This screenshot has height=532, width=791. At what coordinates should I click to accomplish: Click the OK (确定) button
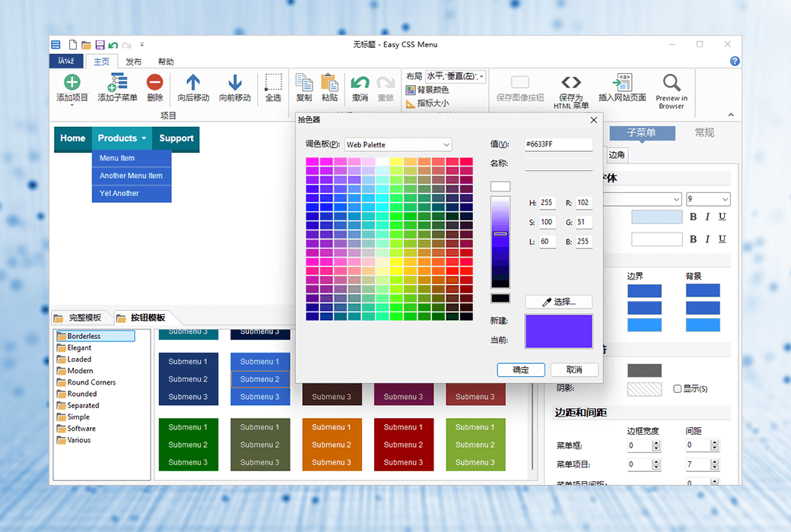pyautogui.click(x=520, y=369)
